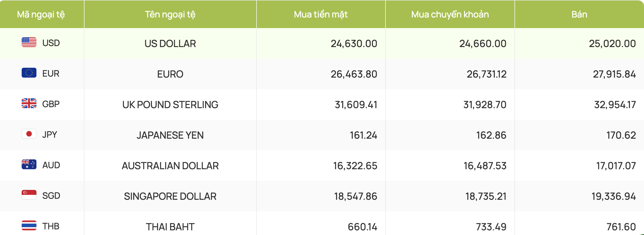Select the 'US DOLLAR' name cell
Screen dimensions: 644x235
pos(170,44)
